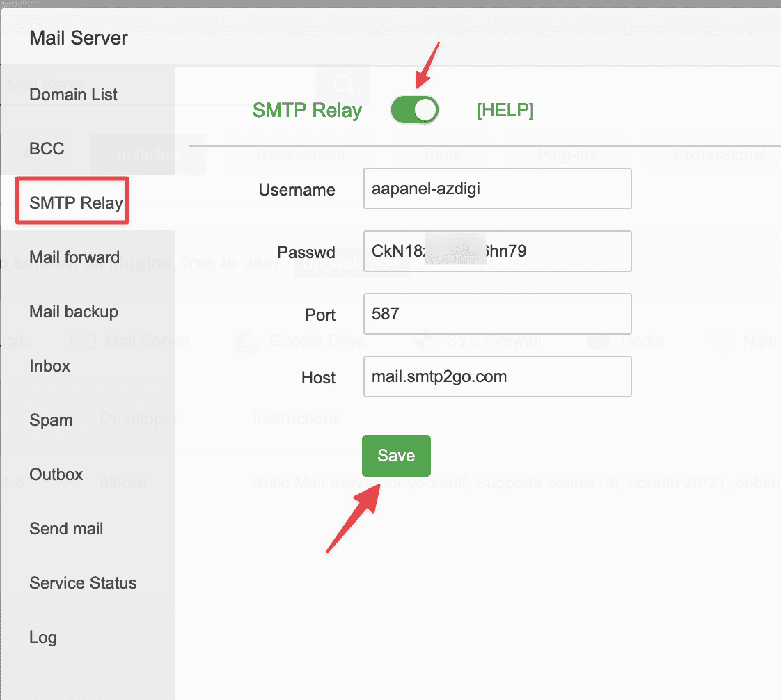The width and height of the screenshot is (781, 700).
Task: Toggle the SMTP Relay switch off
Action: tap(415, 110)
